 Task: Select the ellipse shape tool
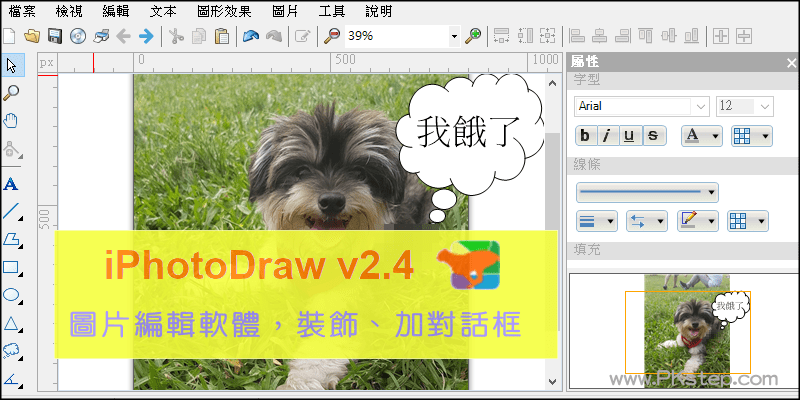(x=11, y=295)
